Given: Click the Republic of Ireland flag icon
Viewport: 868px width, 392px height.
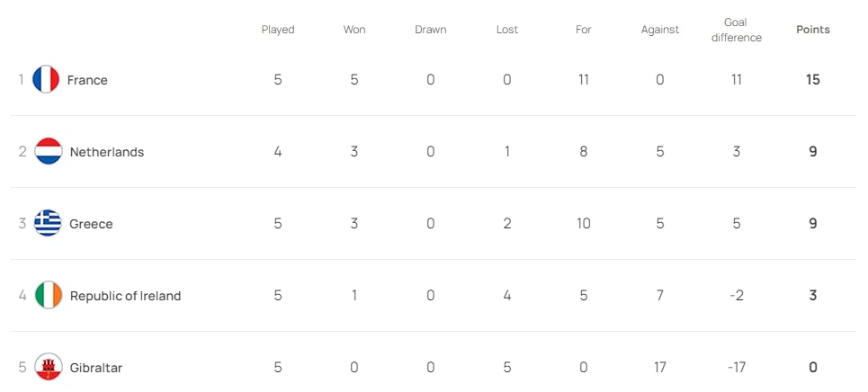Looking at the screenshot, I should click(48, 296).
